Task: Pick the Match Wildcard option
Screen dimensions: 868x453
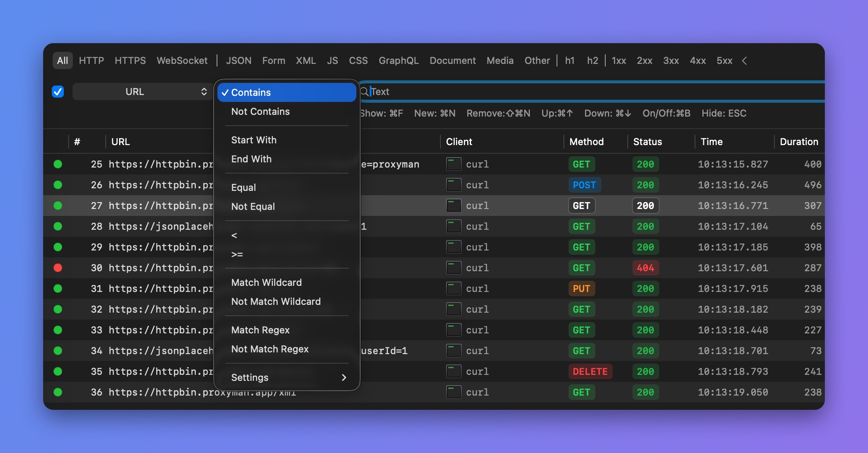Action: click(x=287, y=282)
